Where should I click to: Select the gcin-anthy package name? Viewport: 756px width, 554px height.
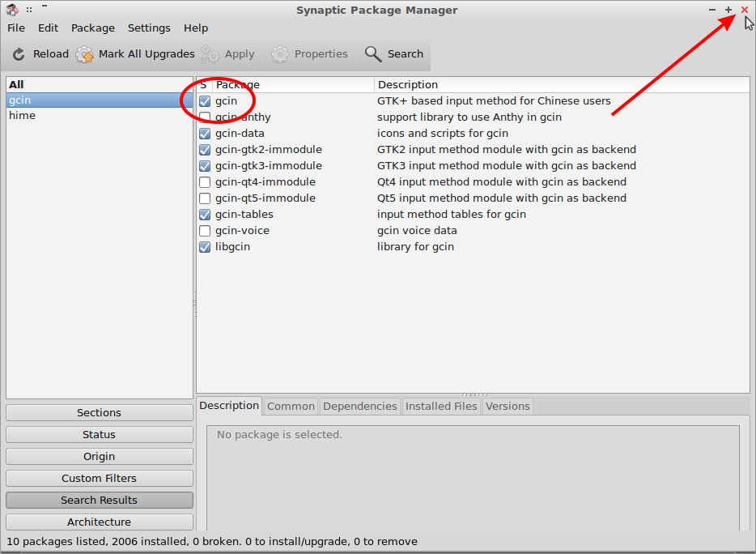pos(243,117)
